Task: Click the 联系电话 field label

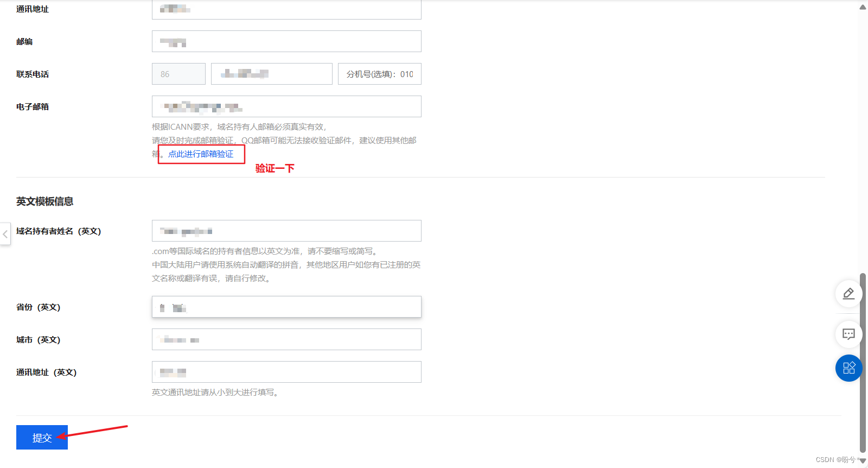Action: [x=33, y=74]
